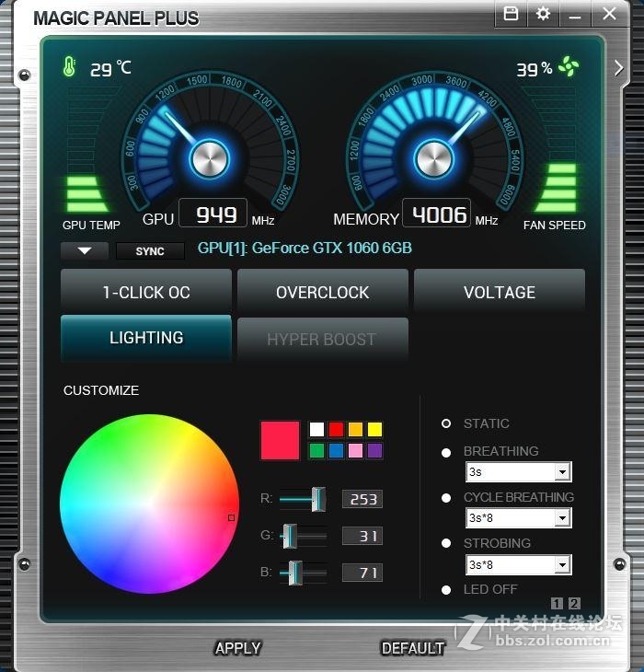Image resolution: width=644 pixels, height=672 pixels.
Task: Switch to lighting zone 2
Action: tap(574, 604)
